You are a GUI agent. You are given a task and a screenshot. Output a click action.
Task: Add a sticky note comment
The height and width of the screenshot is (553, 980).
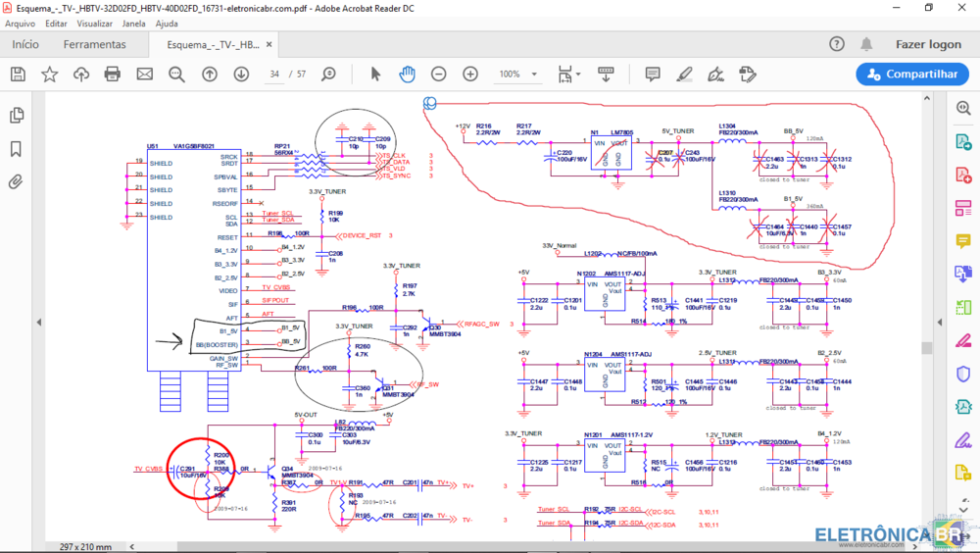(653, 75)
